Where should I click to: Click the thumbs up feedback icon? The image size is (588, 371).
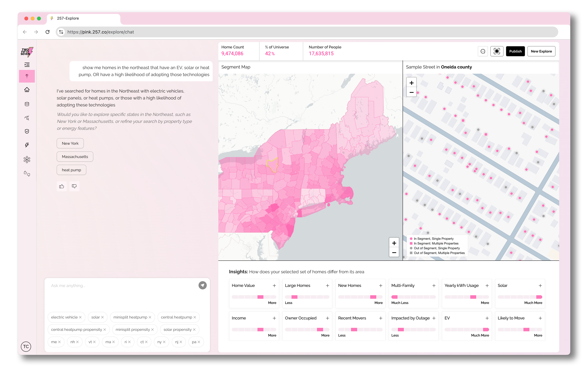pos(62,186)
